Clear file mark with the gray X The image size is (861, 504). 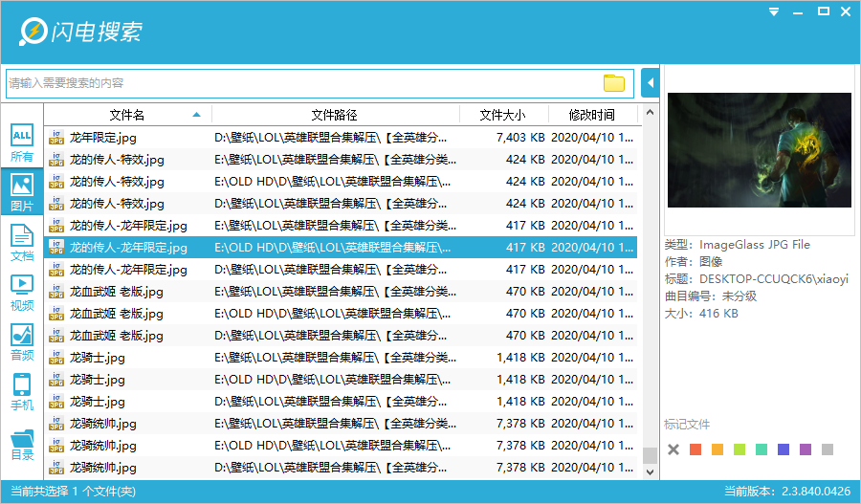673,449
